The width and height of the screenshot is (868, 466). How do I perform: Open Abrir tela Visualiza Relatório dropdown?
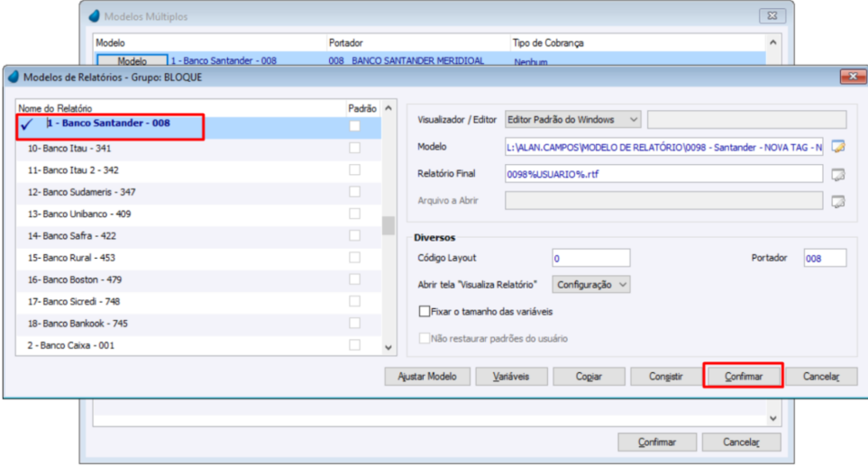[590, 285]
